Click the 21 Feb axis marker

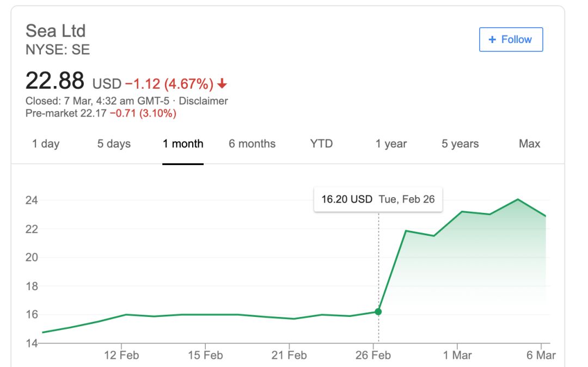pos(289,355)
